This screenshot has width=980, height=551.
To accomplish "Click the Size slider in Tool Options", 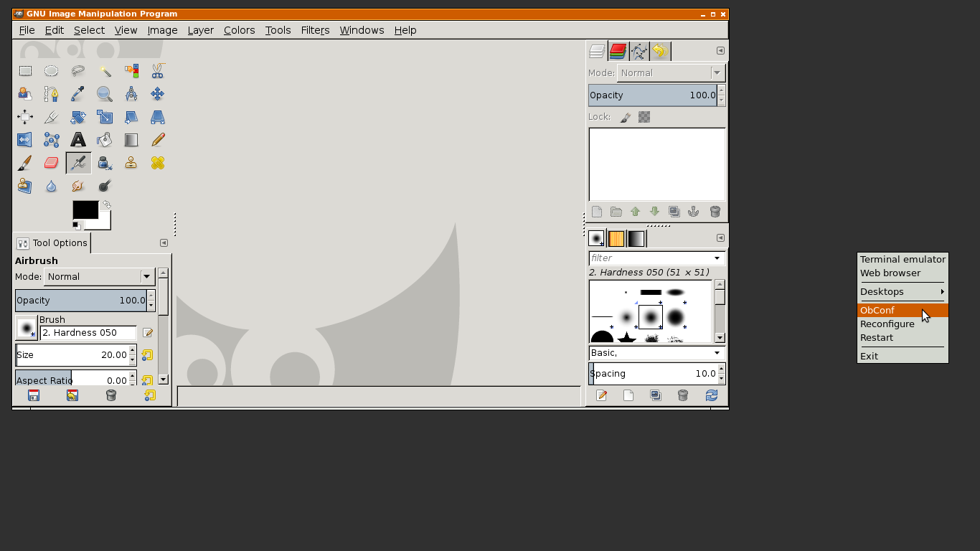I will 72,355.
